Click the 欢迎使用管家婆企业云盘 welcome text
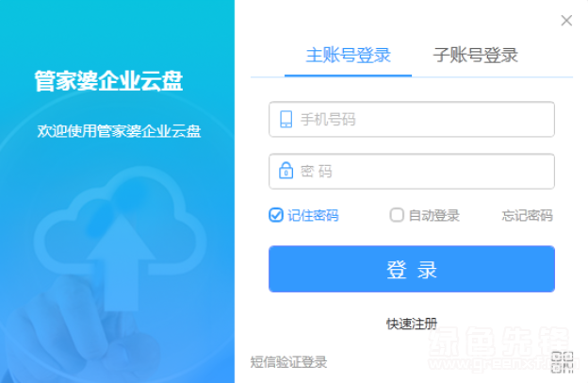Image resolution: width=588 pixels, height=383 pixels. (x=120, y=131)
